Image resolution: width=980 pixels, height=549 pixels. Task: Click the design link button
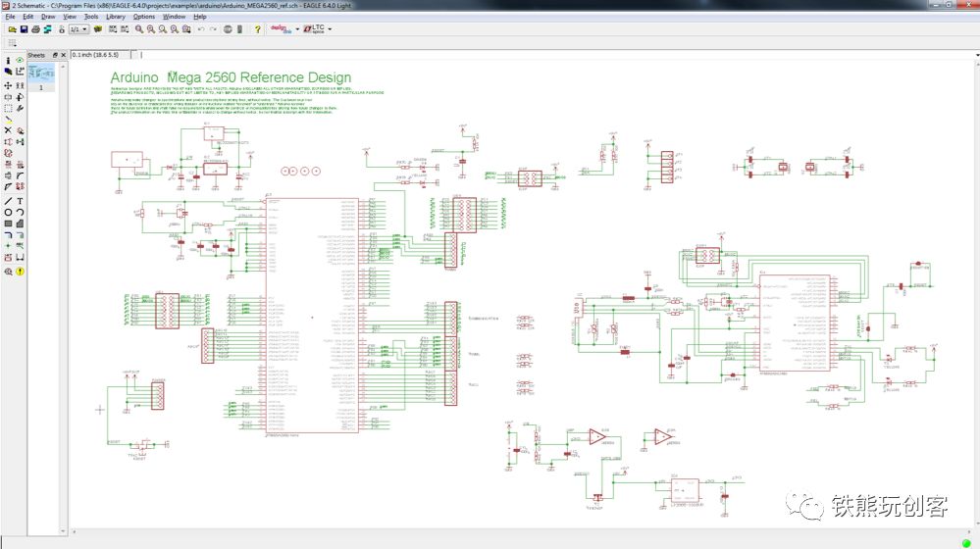282,29
